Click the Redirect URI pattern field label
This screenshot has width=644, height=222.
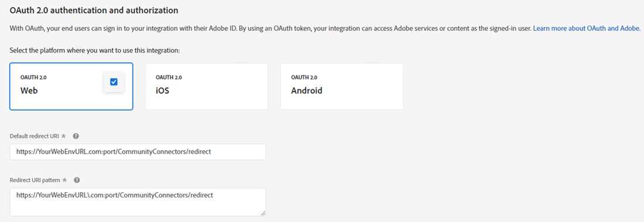35,180
